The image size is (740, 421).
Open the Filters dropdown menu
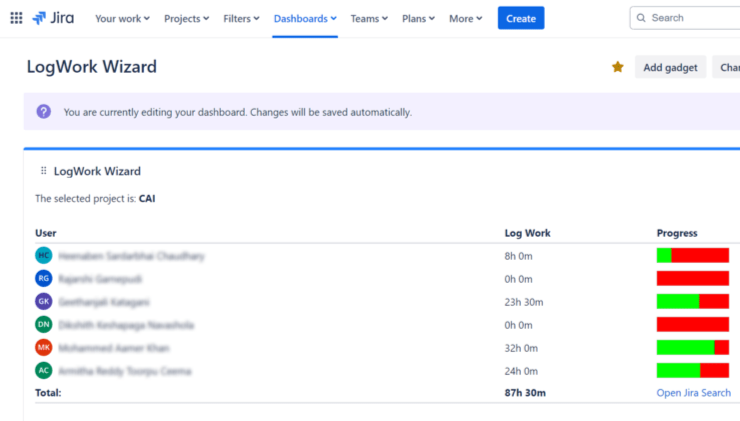point(241,18)
